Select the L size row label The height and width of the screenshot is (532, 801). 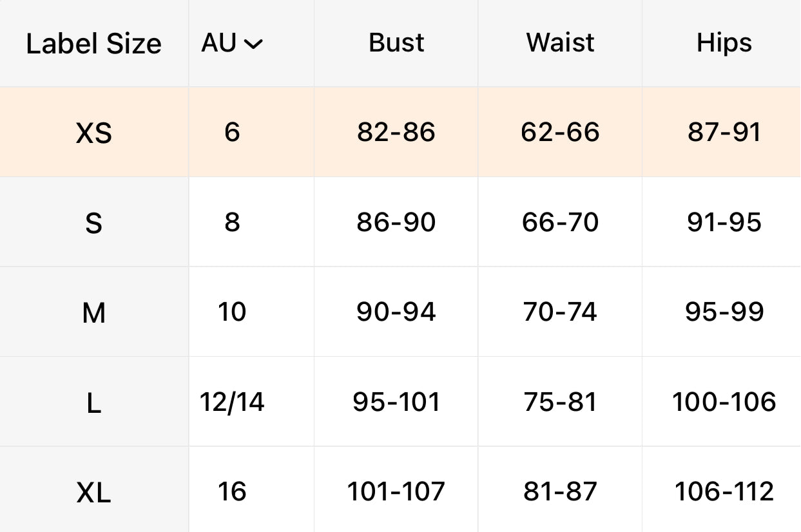tap(93, 404)
